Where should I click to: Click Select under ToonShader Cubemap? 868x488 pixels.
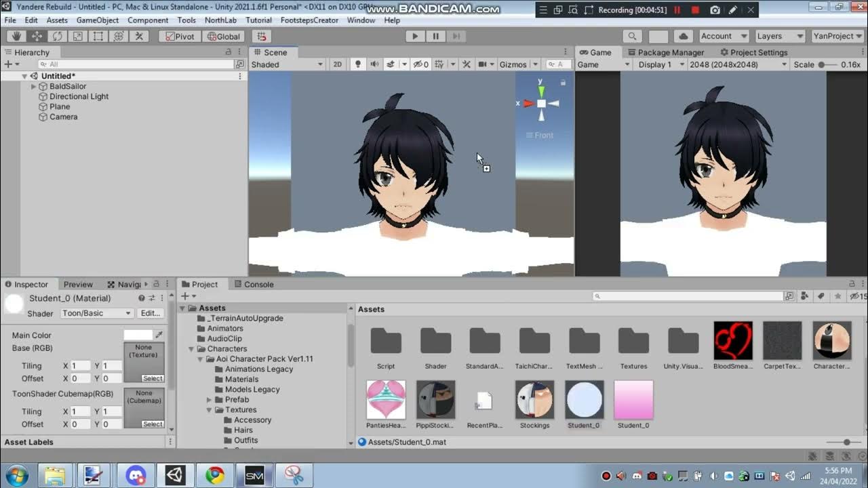(153, 424)
